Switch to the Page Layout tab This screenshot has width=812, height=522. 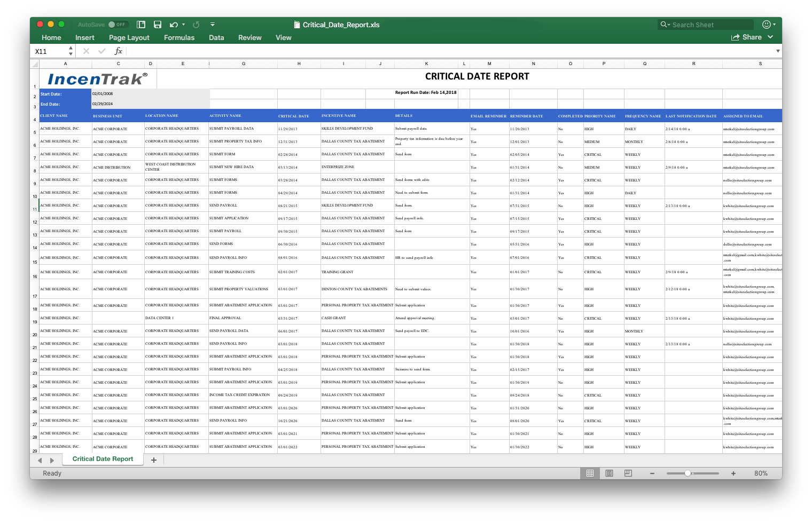[129, 37]
